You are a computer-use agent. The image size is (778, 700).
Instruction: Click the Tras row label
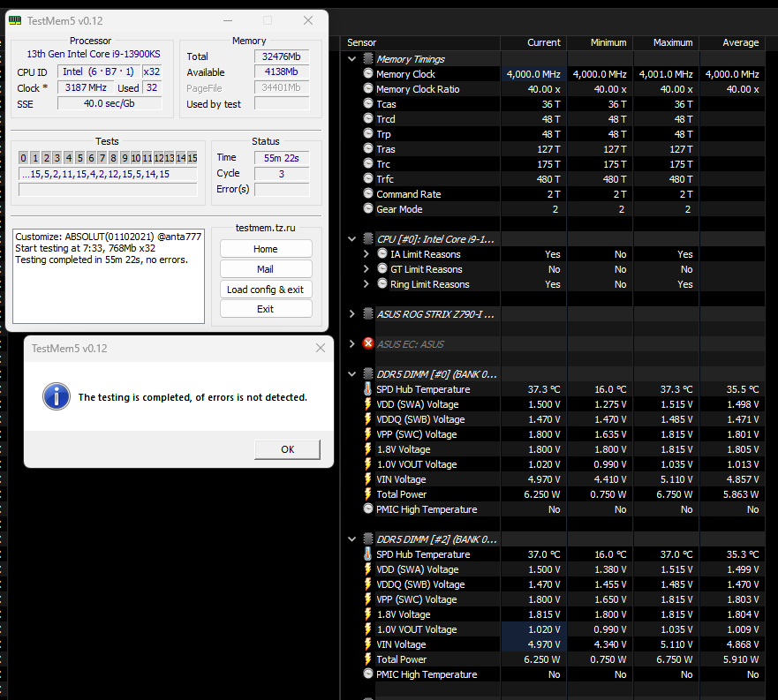[x=386, y=149]
